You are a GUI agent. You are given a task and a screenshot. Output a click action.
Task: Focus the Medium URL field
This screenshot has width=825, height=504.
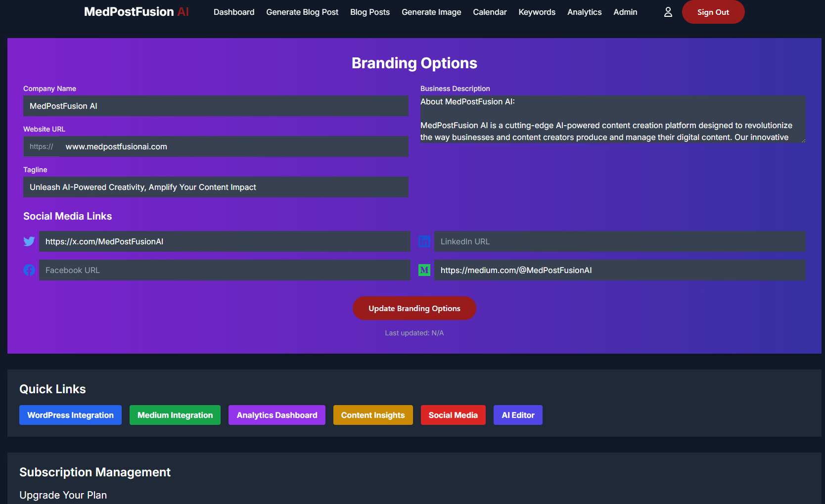coord(620,270)
